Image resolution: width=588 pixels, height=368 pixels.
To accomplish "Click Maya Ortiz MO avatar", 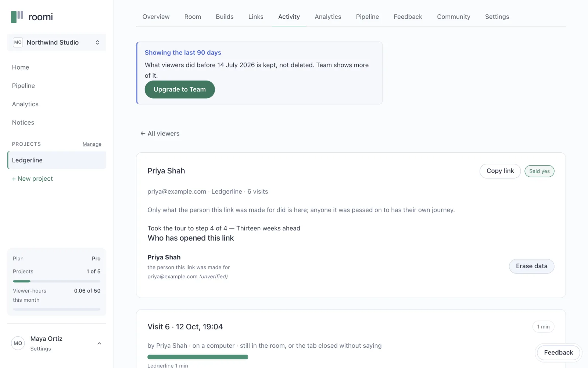I will coord(18,343).
